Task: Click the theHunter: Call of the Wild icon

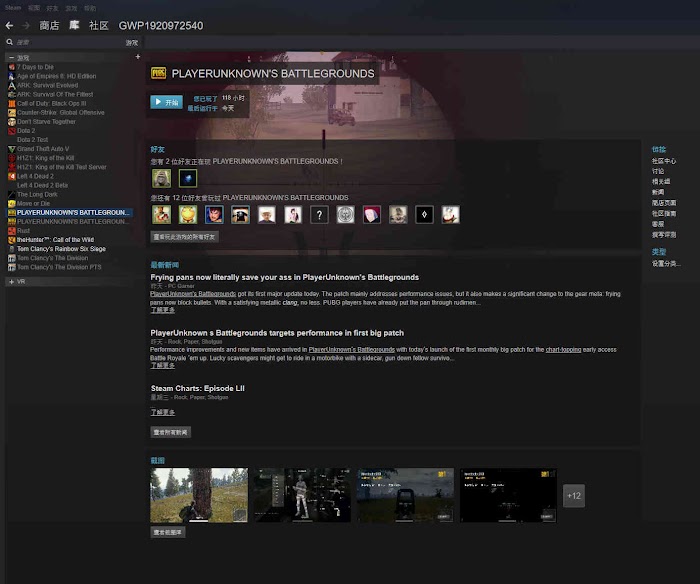Action: (x=12, y=240)
